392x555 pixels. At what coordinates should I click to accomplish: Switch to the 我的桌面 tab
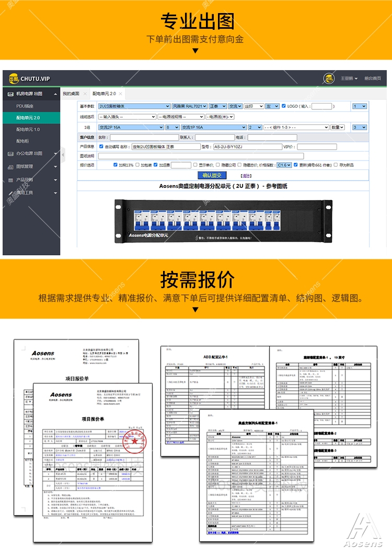71,94
